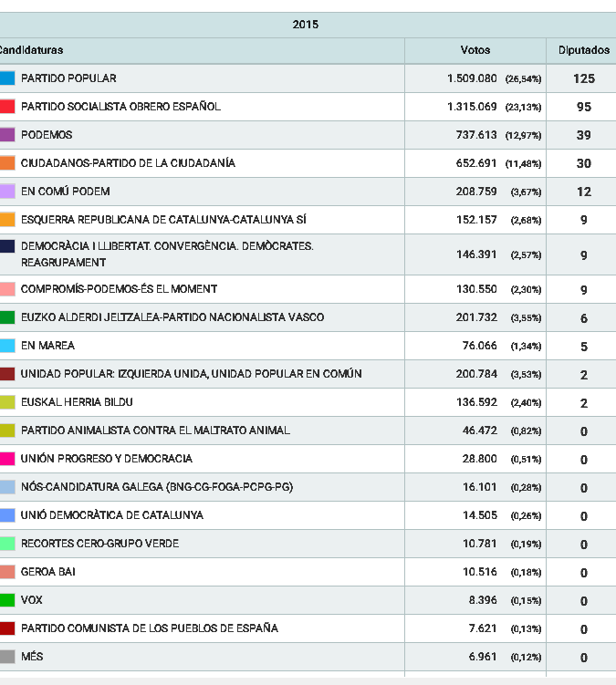Select the MÉS party name
Image resolution: width=616 pixels, height=685 pixels.
tap(32, 657)
